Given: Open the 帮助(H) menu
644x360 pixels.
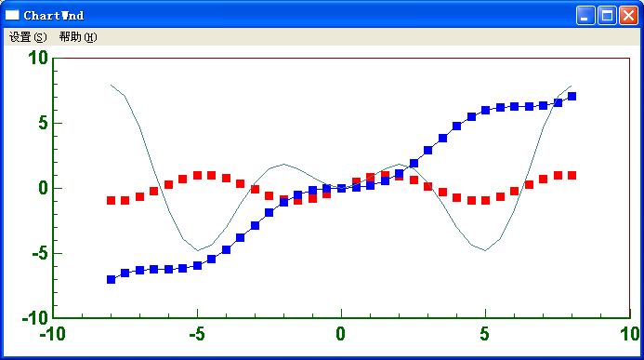Looking at the screenshot, I should (x=78, y=37).
